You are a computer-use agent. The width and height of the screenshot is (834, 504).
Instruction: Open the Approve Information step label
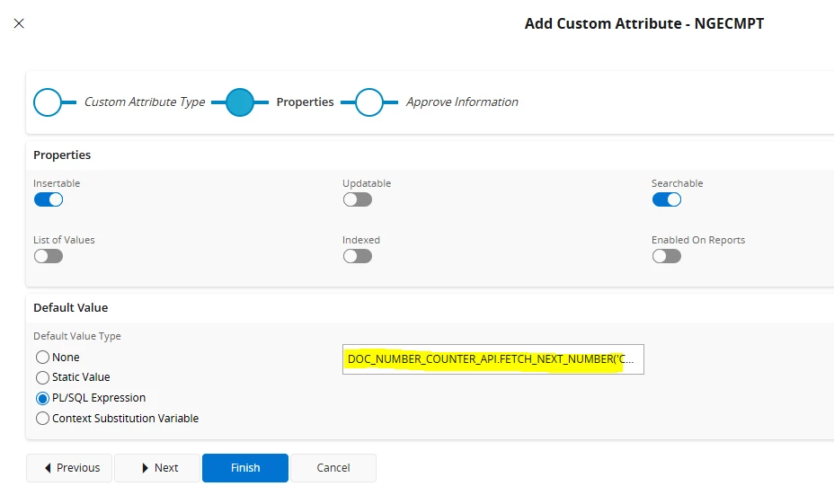[x=462, y=102]
